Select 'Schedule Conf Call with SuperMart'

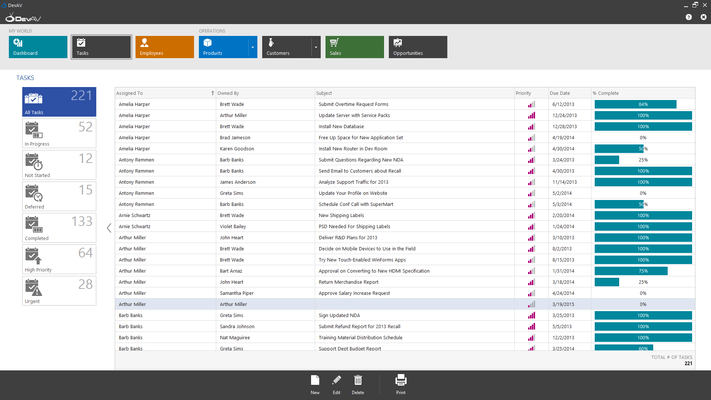tap(405, 204)
